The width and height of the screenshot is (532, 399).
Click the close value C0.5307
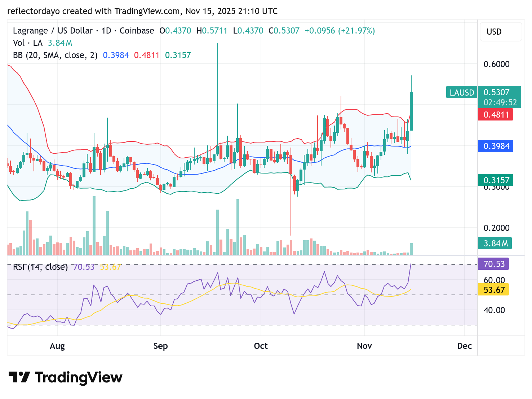click(284, 31)
